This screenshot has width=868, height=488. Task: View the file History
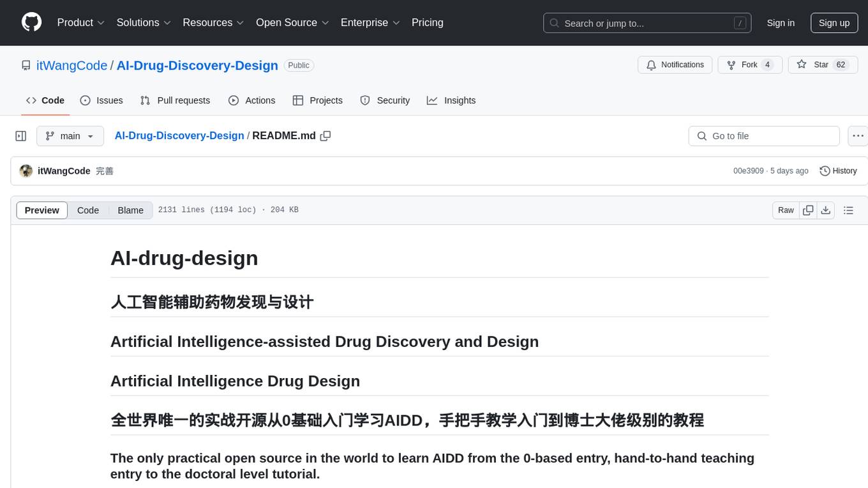coord(838,171)
